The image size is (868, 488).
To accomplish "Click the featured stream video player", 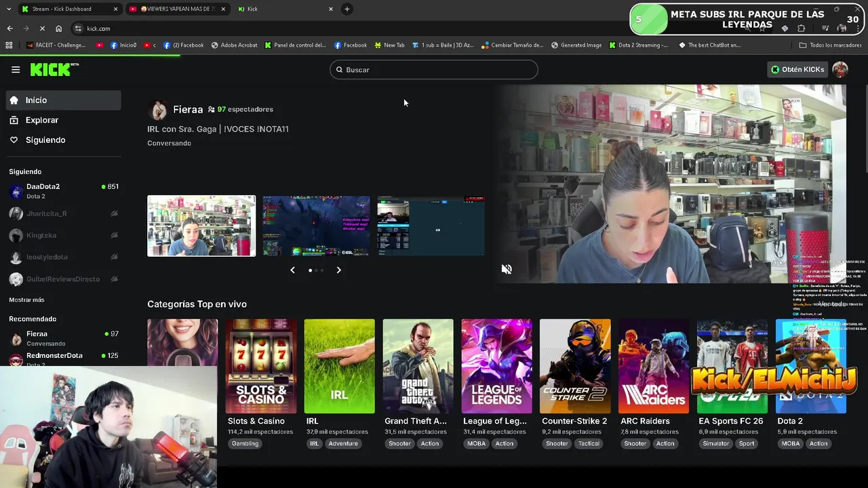I will coord(671,184).
